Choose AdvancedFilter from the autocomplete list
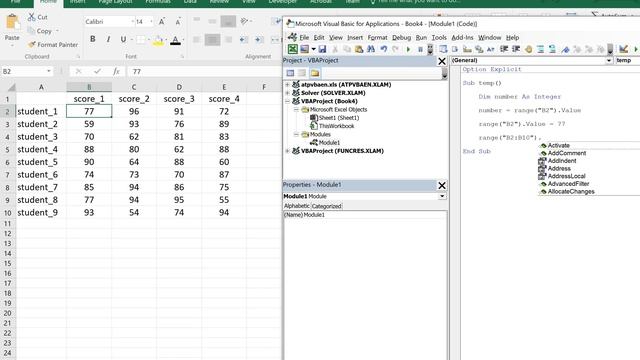640x360 pixels. pos(568,184)
